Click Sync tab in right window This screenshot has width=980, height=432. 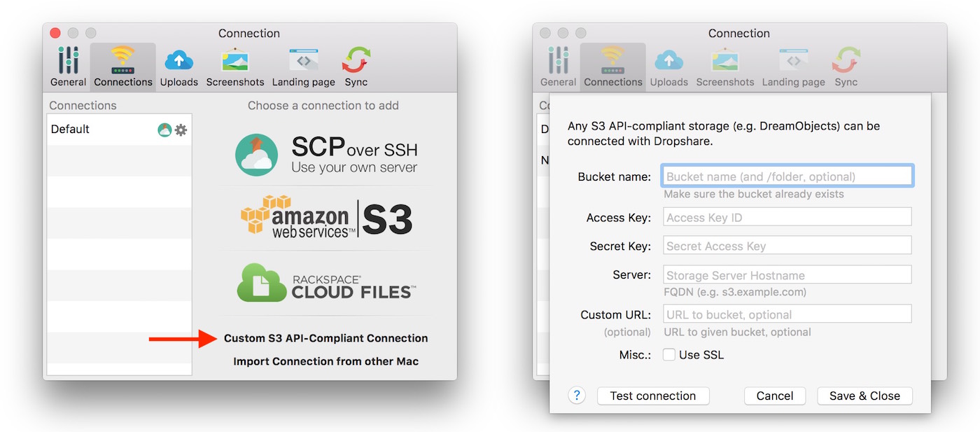tap(846, 67)
